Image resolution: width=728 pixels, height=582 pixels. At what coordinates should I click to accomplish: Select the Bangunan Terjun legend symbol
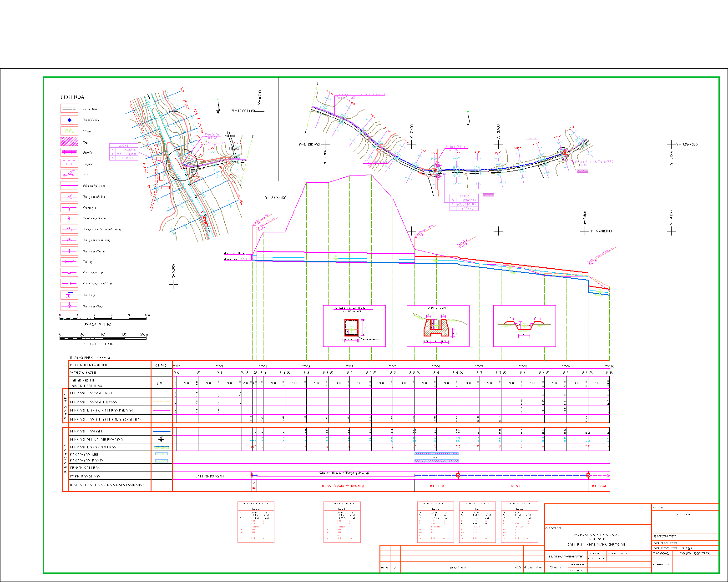(69, 251)
